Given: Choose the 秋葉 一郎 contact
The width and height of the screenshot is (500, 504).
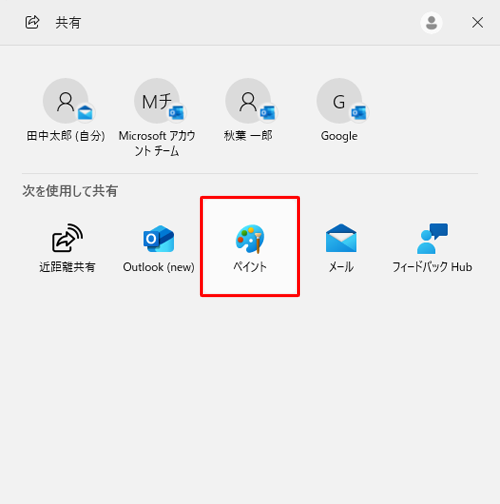Looking at the screenshot, I should tap(248, 111).
